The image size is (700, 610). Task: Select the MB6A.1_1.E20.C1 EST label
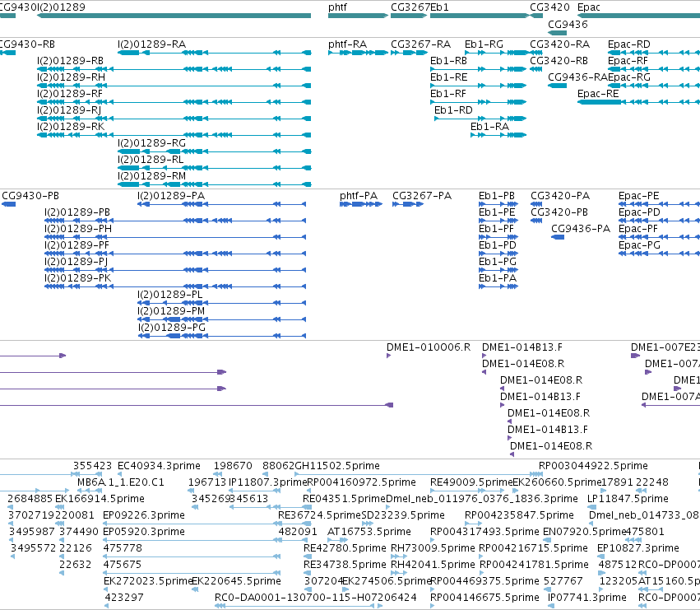tap(121, 482)
